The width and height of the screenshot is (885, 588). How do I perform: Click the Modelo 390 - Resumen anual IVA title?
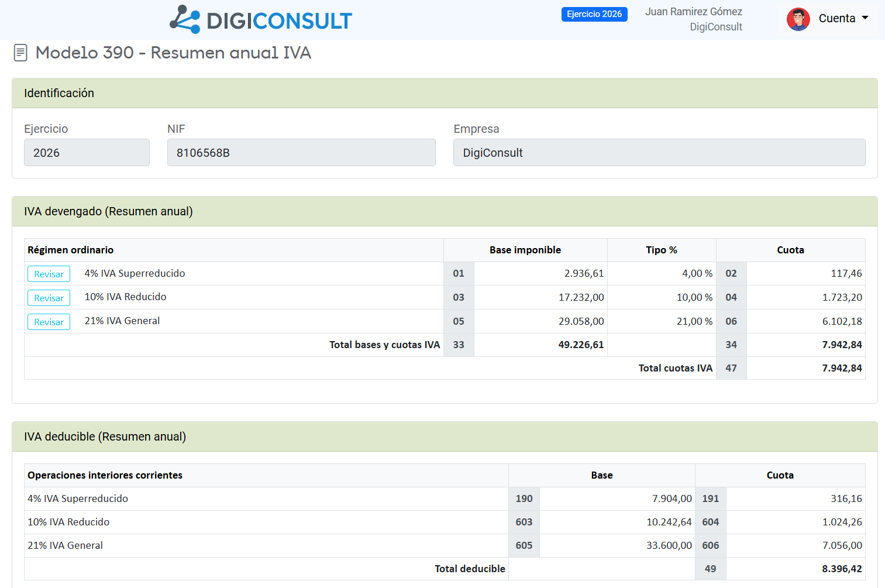coord(173,53)
